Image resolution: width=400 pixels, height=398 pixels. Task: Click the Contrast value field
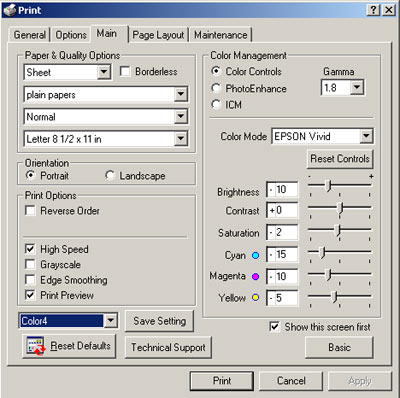(x=282, y=210)
